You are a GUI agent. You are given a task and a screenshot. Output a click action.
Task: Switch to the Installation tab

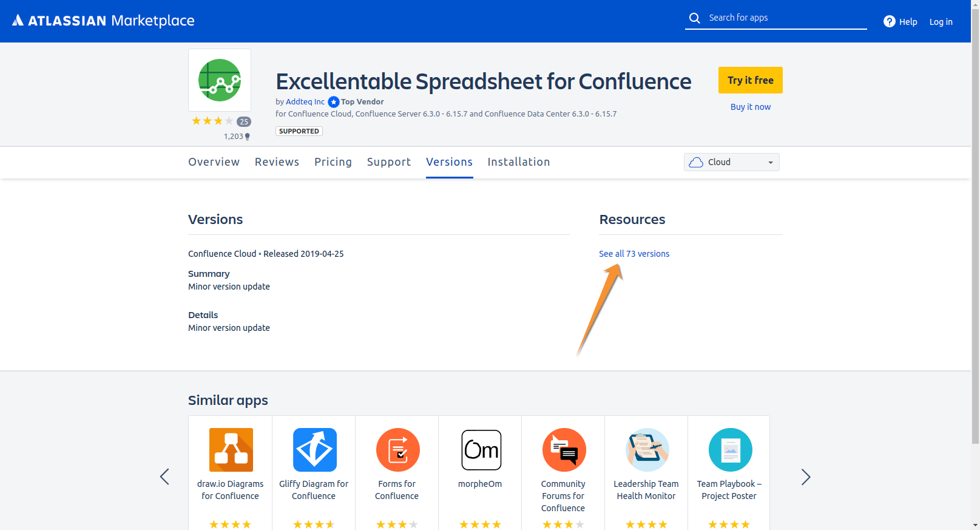pyautogui.click(x=519, y=162)
